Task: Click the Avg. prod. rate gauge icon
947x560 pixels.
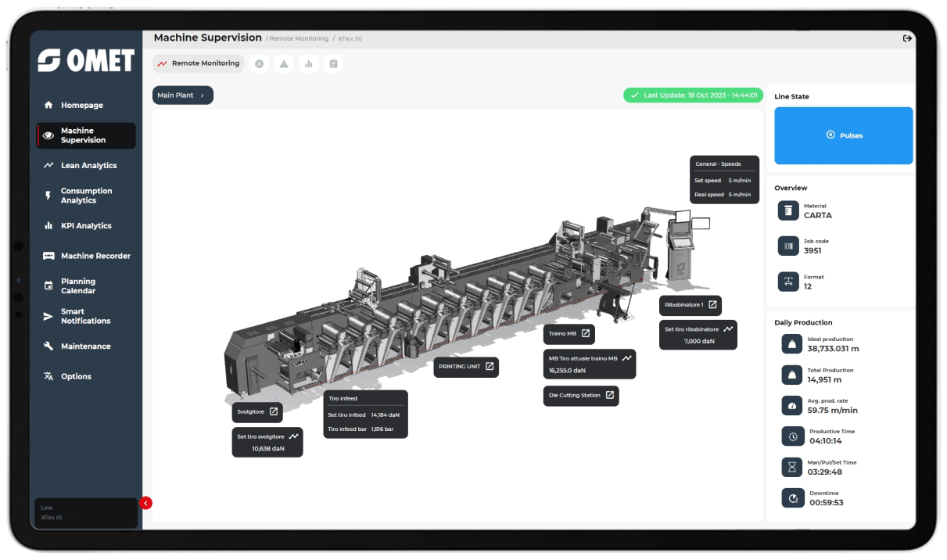Action: (792, 406)
